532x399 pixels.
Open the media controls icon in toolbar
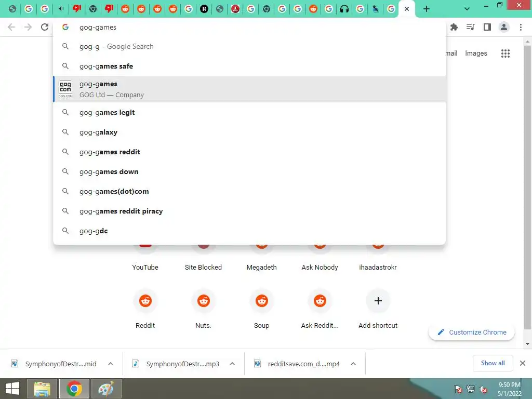pyautogui.click(x=471, y=27)
